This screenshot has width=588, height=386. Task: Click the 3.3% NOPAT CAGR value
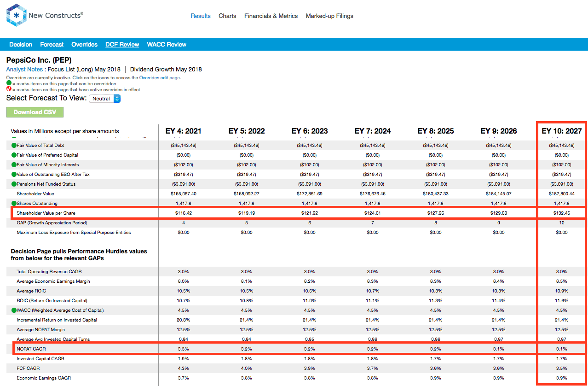point(183,349)
